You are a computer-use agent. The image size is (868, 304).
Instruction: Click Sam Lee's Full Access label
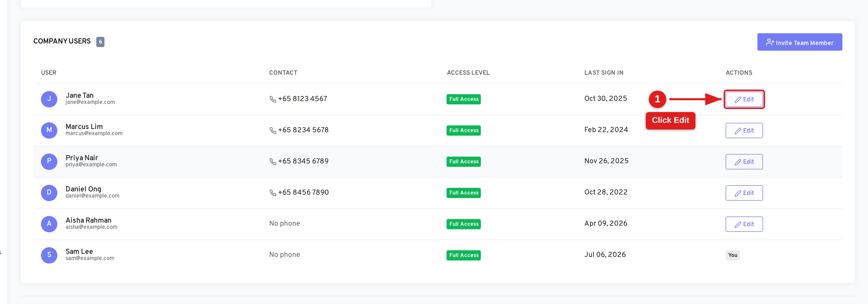[463, 255]
